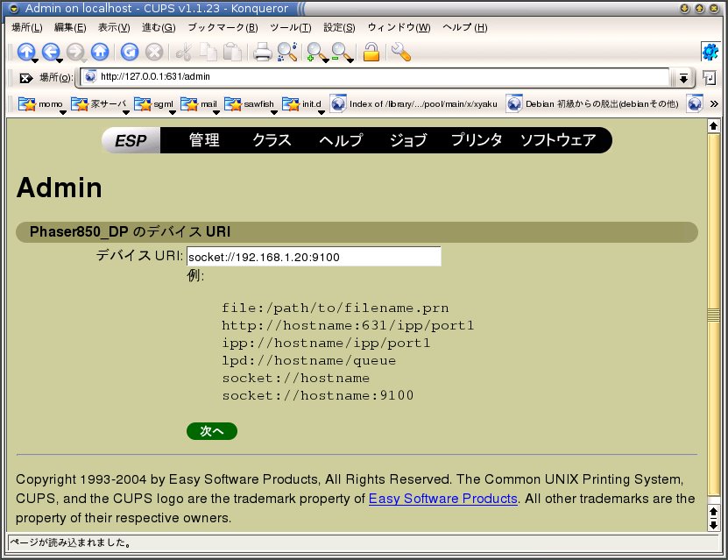Viewport: 728px width, 560px height.
Task: Open the ブックマーク(B) menu
Action: click(x=223, y=27)
